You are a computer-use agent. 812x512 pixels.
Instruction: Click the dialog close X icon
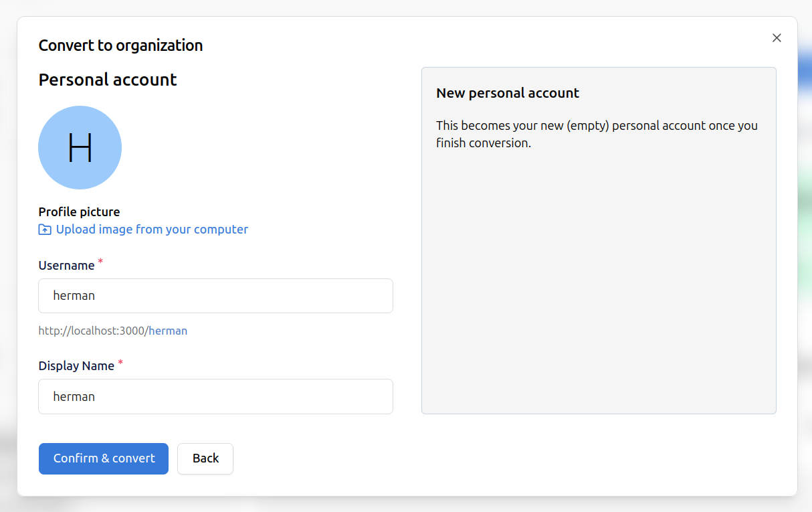(x=777, y=38)
